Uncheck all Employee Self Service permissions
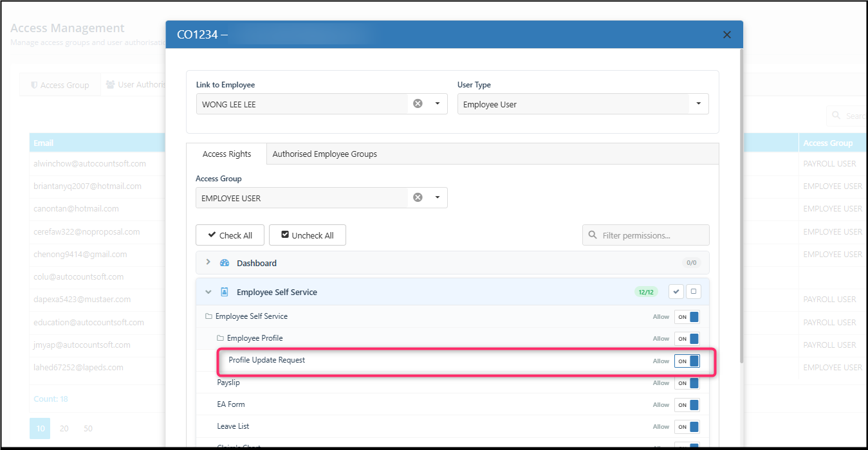868x450 pixels. (x=693, y=292)
